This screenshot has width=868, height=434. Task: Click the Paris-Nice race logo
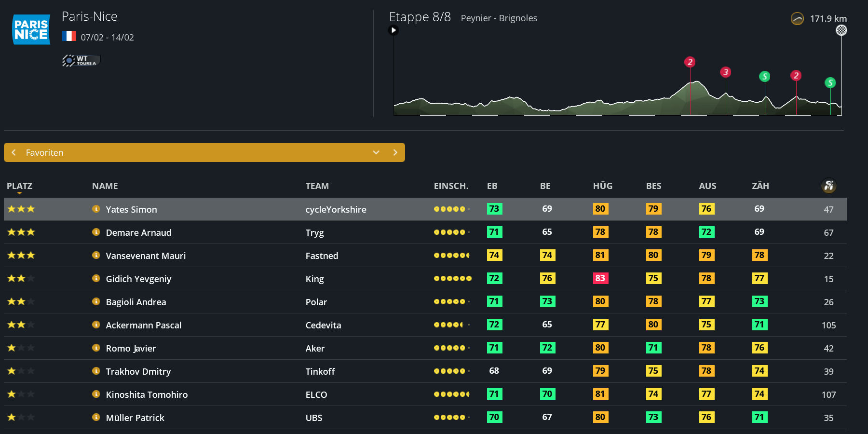tap(31, 29)
